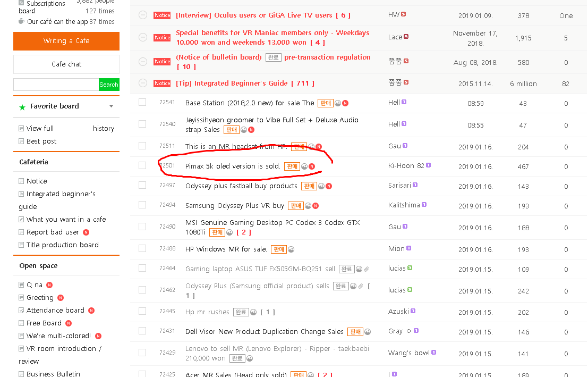Image resolution: width=588 pixels, height=377 pixels.
Task: Collapse the Oculus Interview notice using minus circle
Action: pyautogui.click(x=142, y=15)
